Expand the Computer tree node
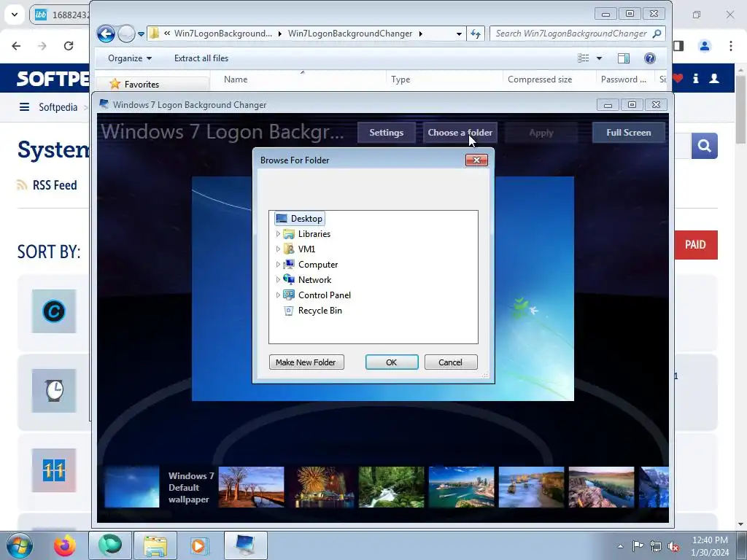 (x=278, y=264)
